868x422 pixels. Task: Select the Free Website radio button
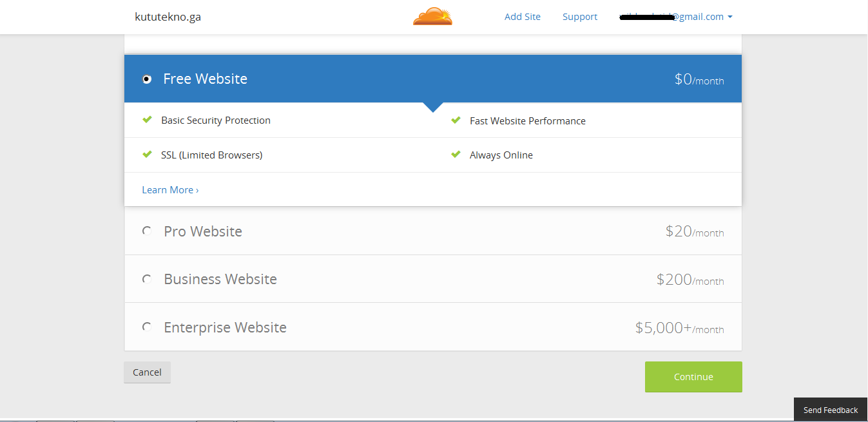tap(147, 79)
